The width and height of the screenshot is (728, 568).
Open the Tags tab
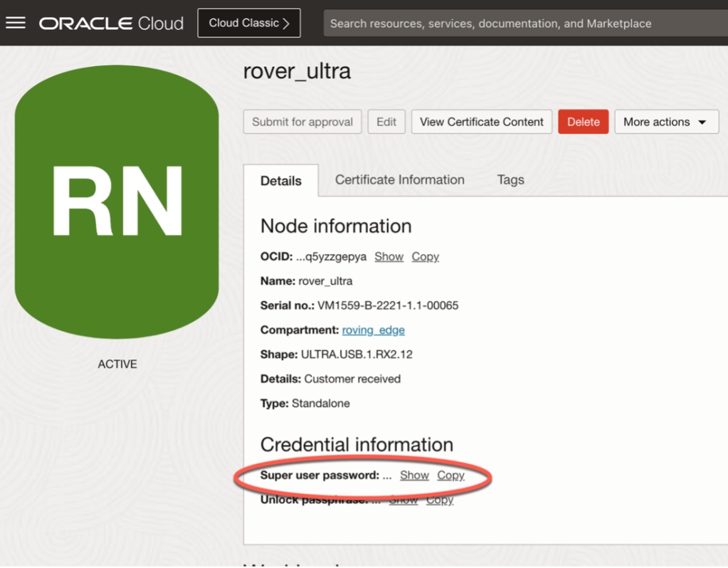click(x=510, y=180)
